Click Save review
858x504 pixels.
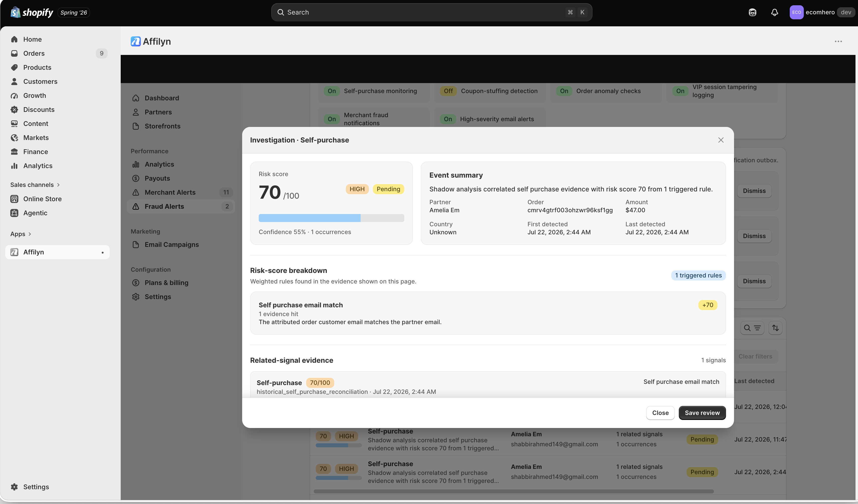point(702,413)
